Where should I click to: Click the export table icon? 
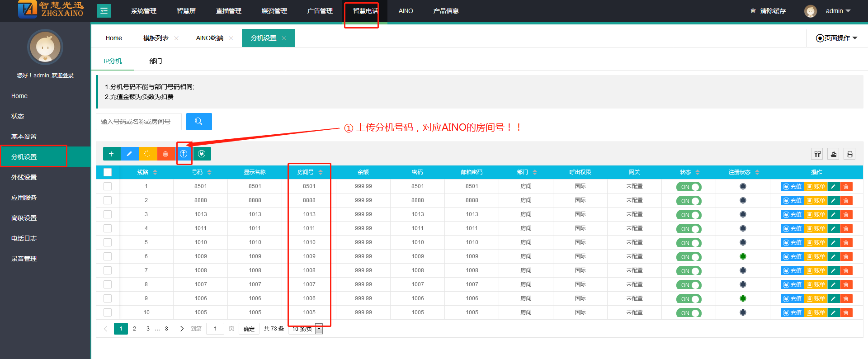coord(834,154)
